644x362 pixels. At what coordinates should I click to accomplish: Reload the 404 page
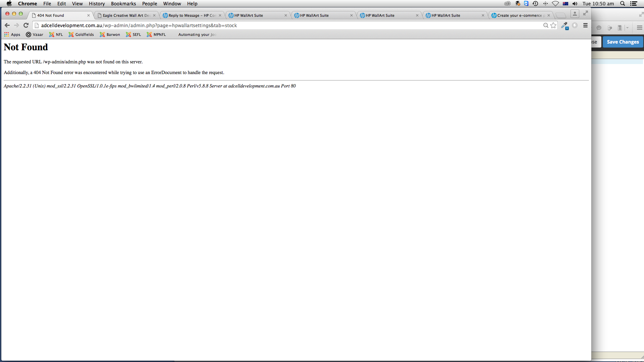point(26,25)
